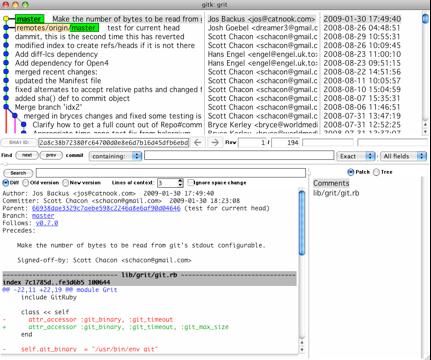Click the diff pane vertical scrollbar thumb
Image resolution: width=431 pixels, height=360 pixels.
coord(302,223)
